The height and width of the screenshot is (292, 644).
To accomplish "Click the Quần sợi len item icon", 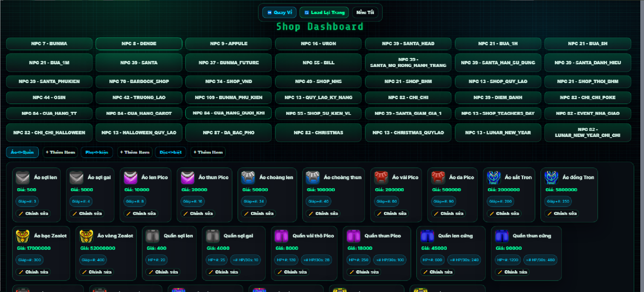I will pos(153,236).
